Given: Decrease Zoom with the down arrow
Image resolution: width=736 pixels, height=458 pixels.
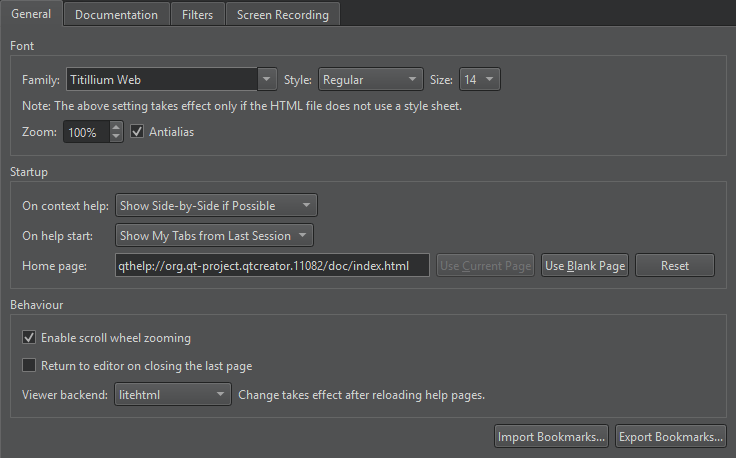Looking at the screenshot, I should [117, 137].
